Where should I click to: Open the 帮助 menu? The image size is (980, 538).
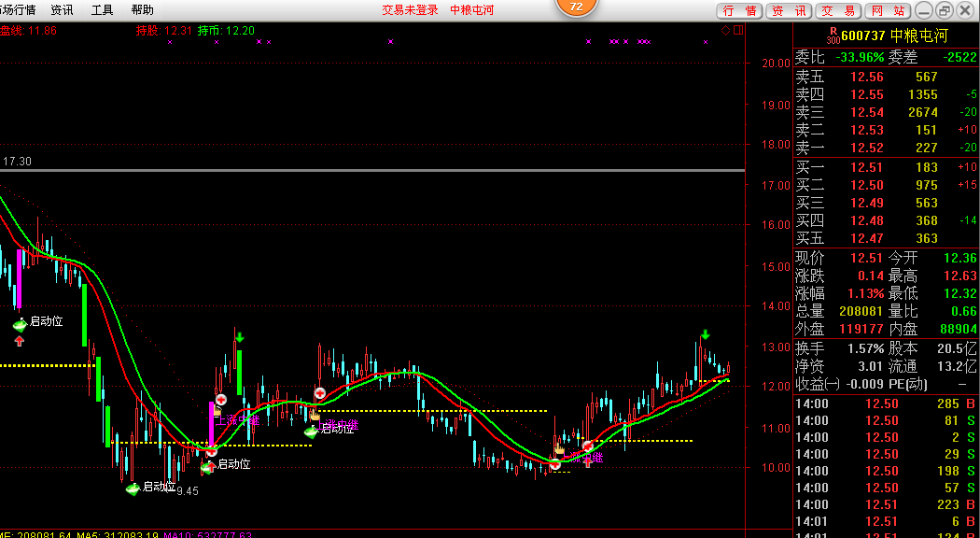[143, 10]
